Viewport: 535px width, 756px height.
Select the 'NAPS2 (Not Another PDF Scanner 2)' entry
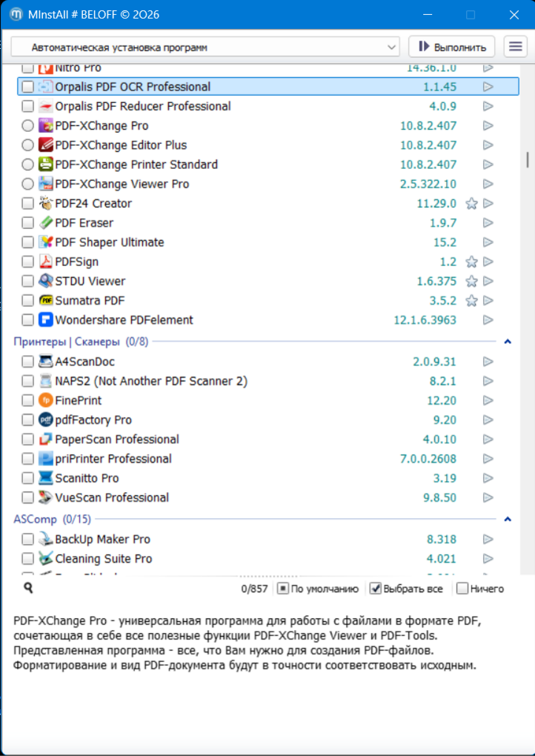(x=151, y=381)
